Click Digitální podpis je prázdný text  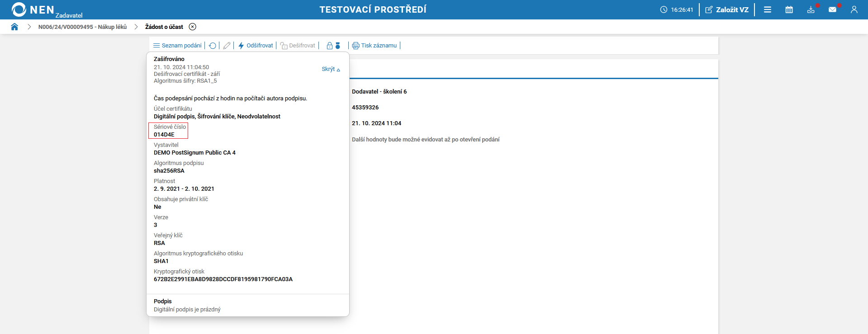[187, 310]
